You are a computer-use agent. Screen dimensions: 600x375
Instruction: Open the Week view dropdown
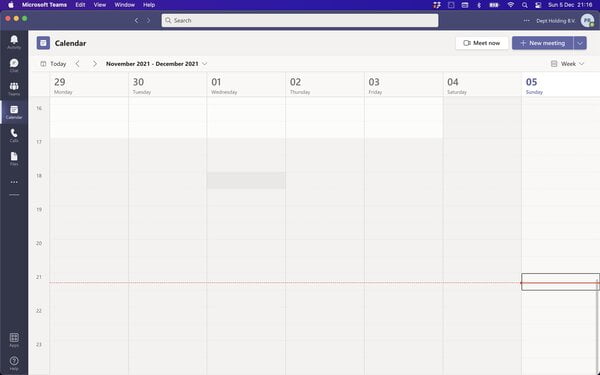tap(567, 64)
